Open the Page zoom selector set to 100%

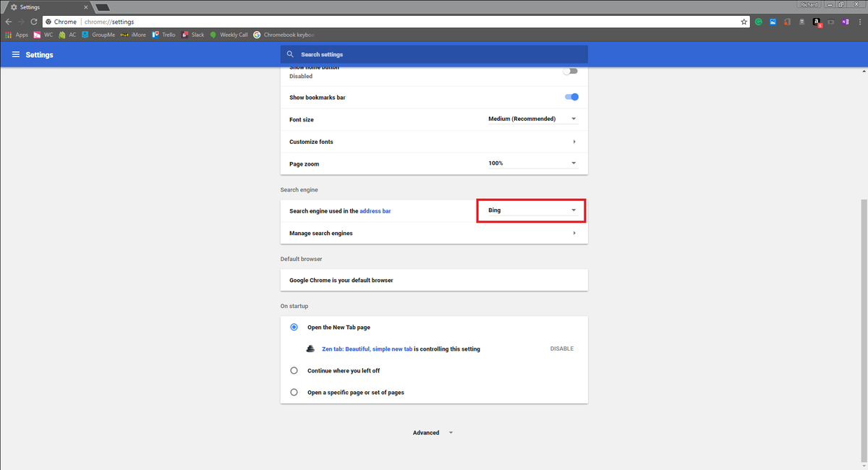tap(532, 163)
